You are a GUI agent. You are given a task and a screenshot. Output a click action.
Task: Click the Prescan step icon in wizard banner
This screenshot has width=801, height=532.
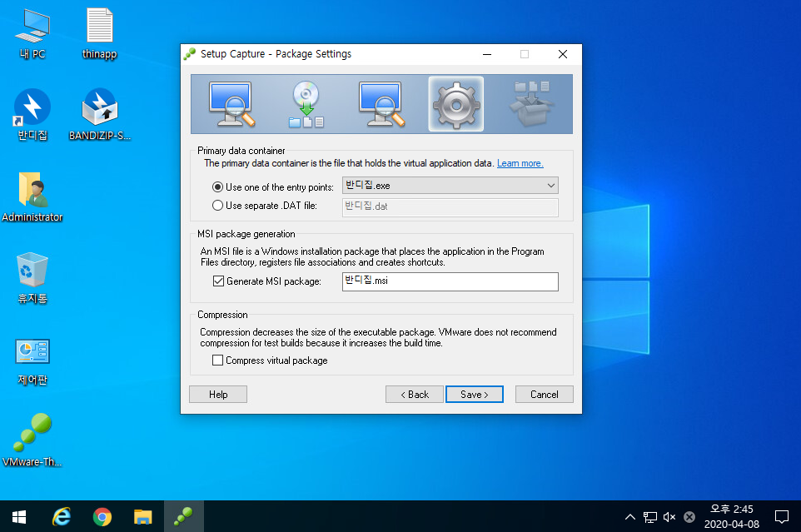click(231, 104)
